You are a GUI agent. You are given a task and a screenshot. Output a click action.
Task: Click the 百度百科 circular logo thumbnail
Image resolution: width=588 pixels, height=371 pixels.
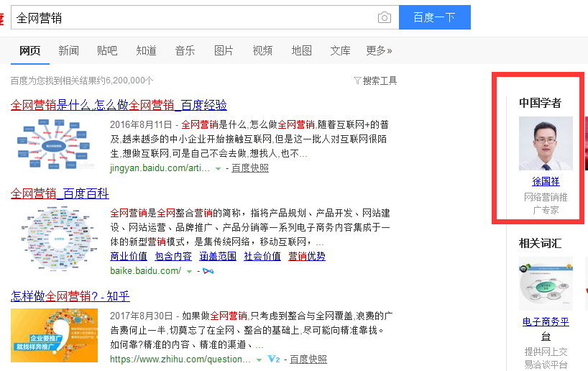point(59,239)
